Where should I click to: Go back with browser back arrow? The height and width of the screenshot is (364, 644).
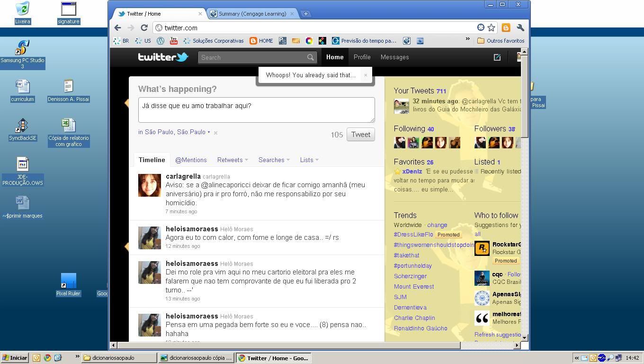click(118, 28)
